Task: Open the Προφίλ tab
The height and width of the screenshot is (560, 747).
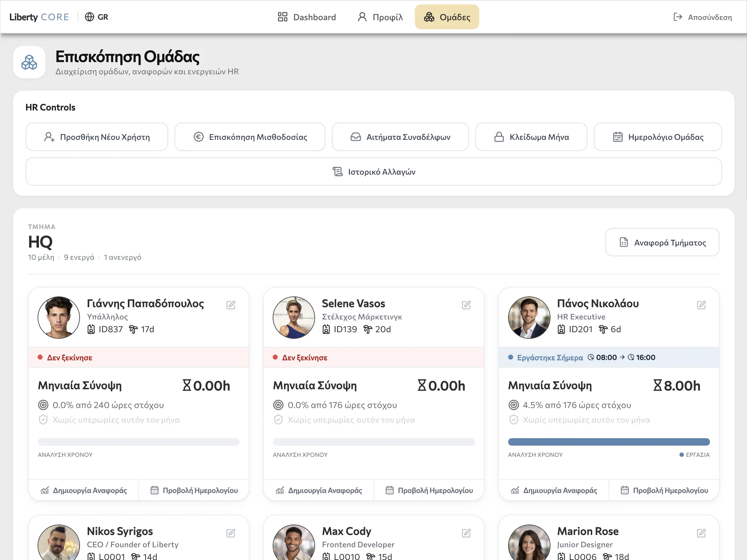Action: (x=380, y=17)
